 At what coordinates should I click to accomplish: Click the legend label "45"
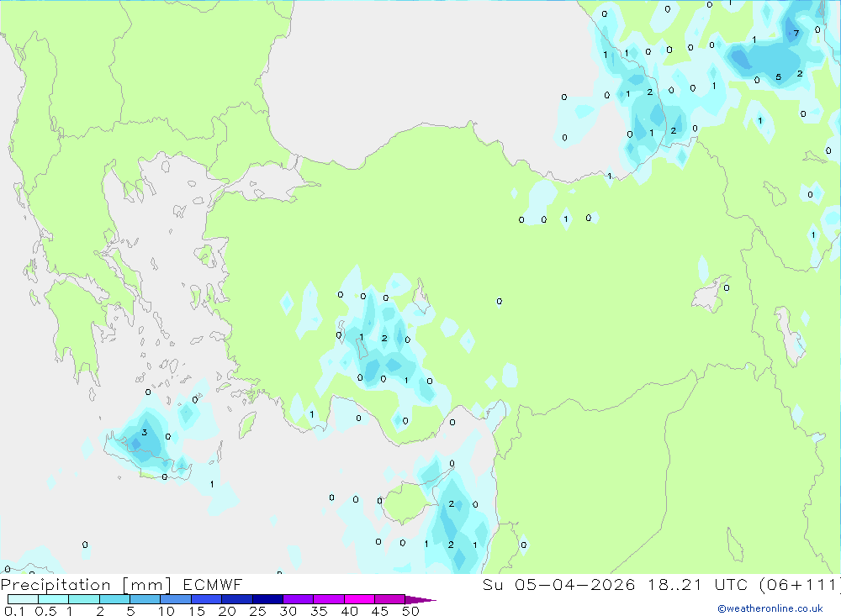coord(380,611)
